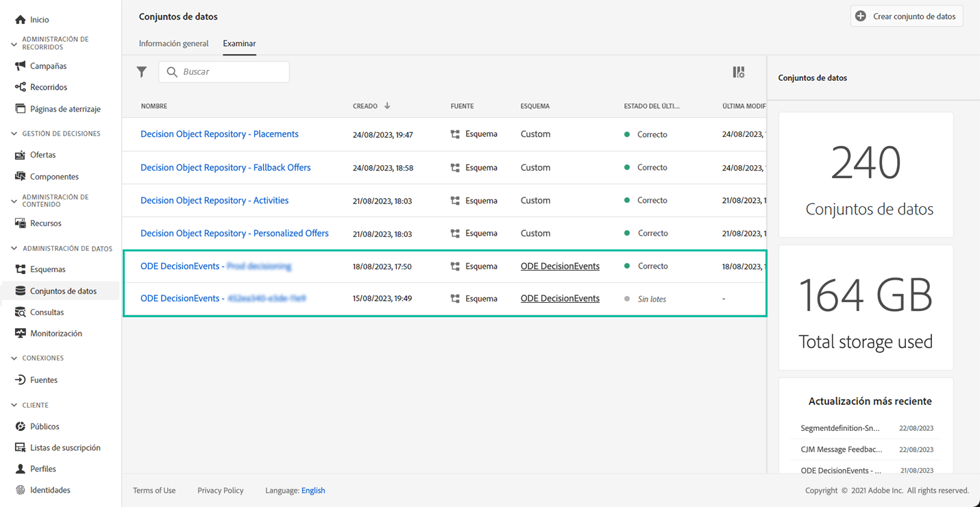This screenshot has height=507, width=980.
Task: Collapse the Cliente section
Action: pos(14,405)
